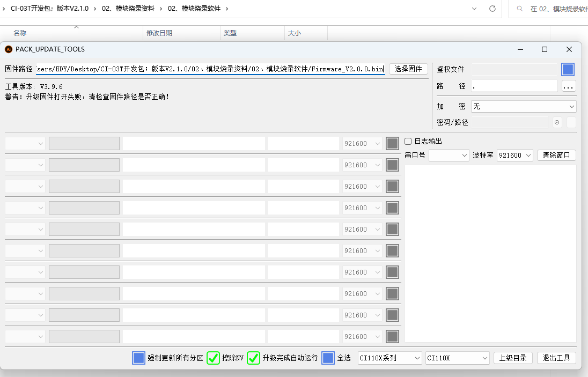Click the '...' browse button beside 路径
This screenshot has height=377, width=588.
pos(568,86)
